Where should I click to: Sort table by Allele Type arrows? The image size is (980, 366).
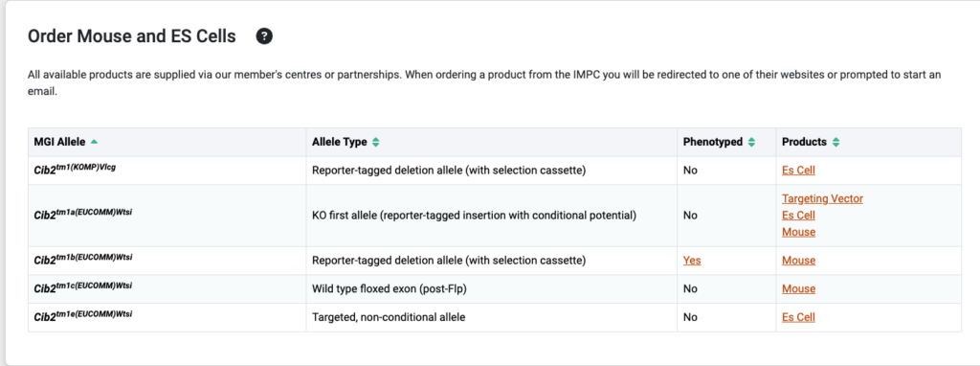click(375, 142)
